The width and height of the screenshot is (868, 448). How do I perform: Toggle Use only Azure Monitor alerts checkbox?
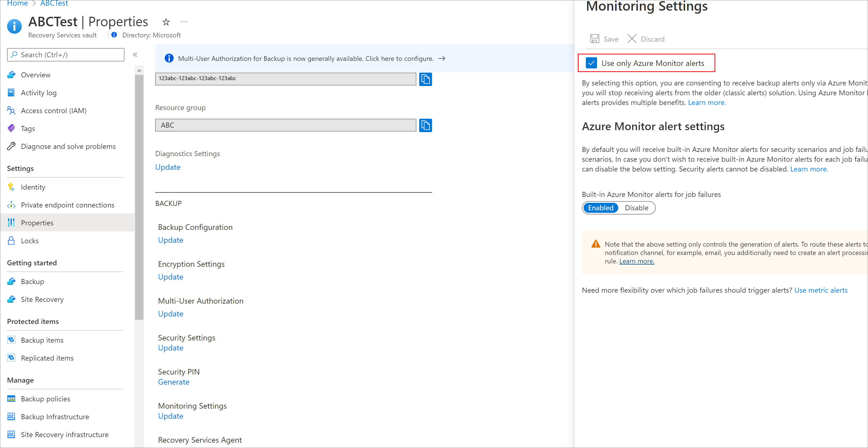591,63
